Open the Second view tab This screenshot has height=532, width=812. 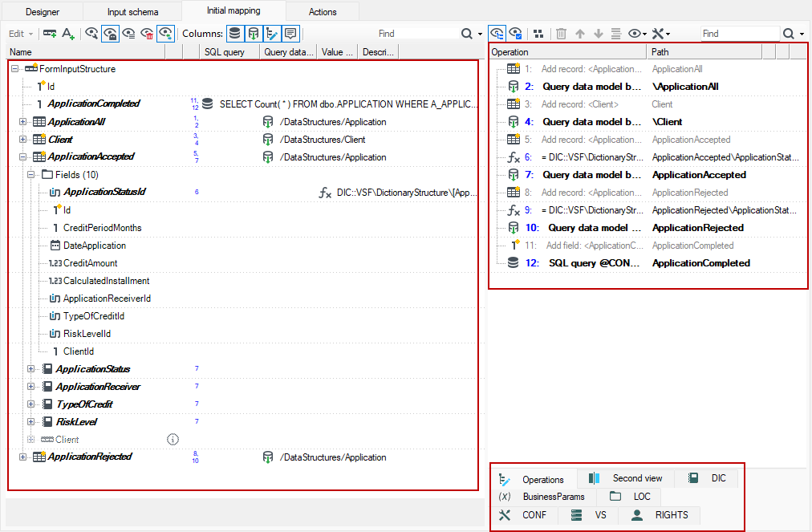tap(626, 478)
